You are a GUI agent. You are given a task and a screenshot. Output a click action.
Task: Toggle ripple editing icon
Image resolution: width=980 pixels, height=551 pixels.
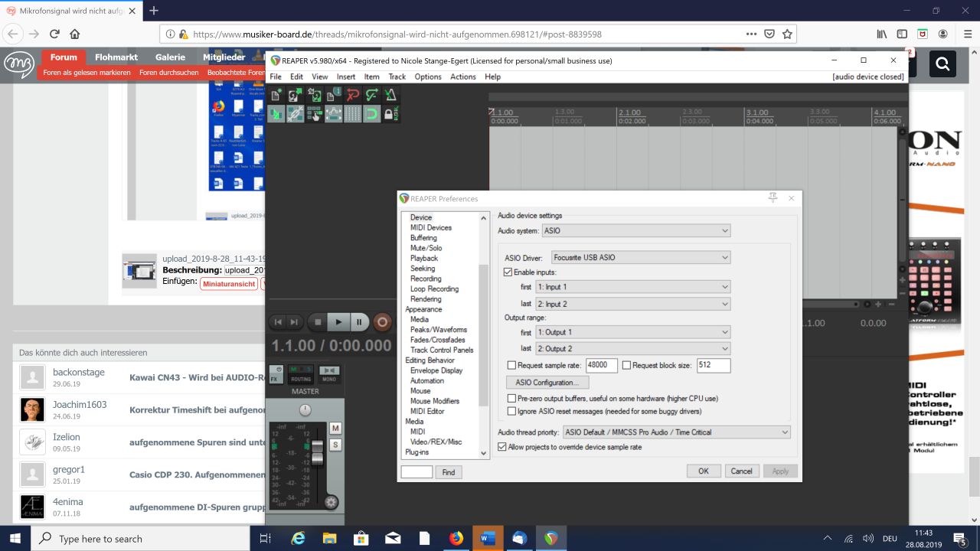pyautogui.click(x=315, y=114)
